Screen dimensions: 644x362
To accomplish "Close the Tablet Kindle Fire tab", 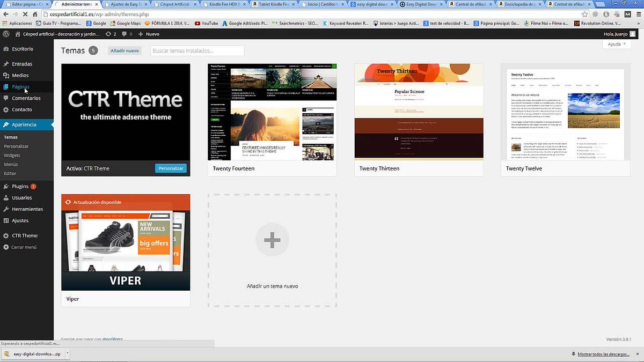I will (x=295, y=4).
